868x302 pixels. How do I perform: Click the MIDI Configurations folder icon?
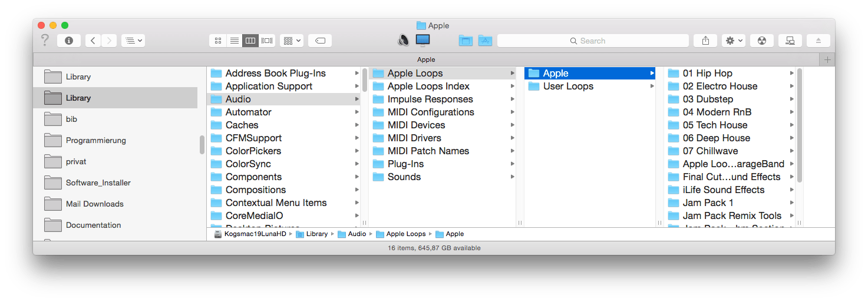point(378,112)
